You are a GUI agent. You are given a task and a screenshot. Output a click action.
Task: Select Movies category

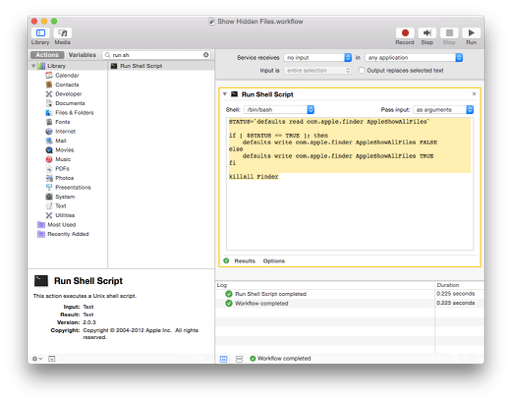pos(64,150)
